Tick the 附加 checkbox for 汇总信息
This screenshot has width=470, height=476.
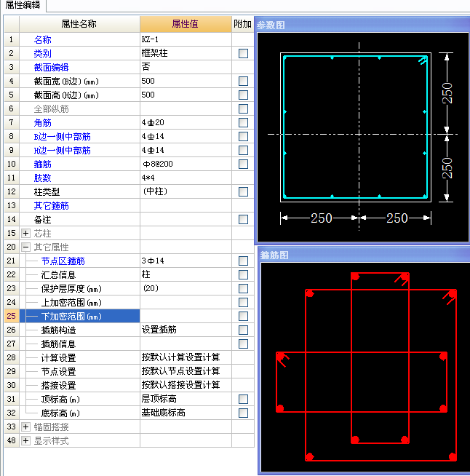(x=243, y=274)
